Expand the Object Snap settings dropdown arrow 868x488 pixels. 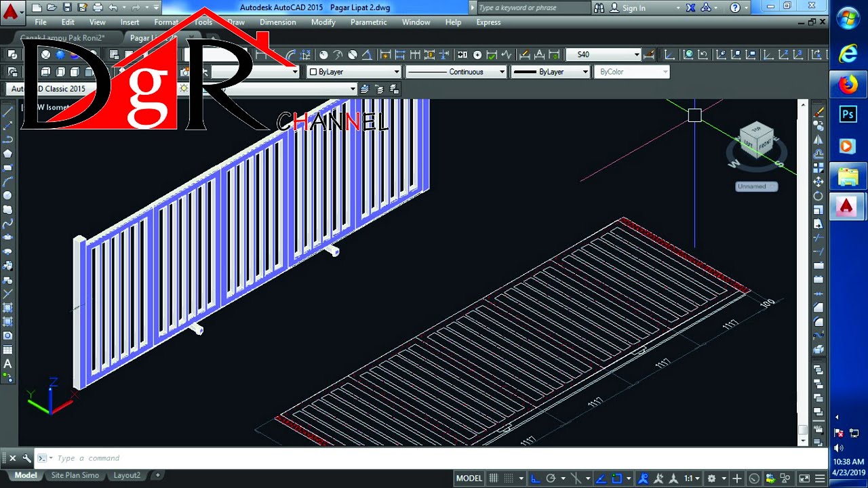tap(628, 479)
